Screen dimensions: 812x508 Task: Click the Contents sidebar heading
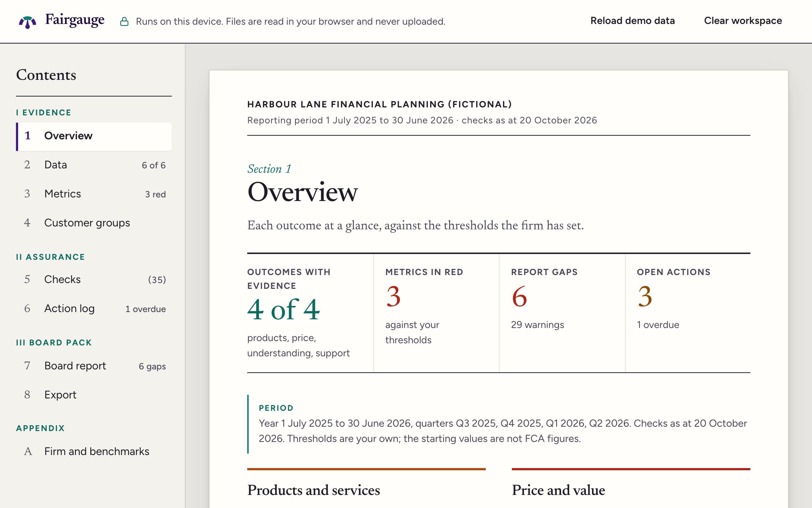coord(46,75)
